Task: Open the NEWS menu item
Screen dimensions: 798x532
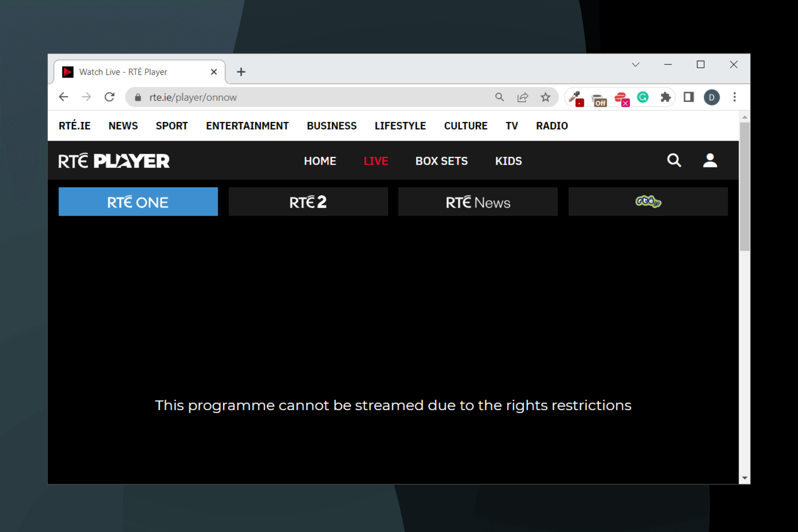Action: [123, 125]
